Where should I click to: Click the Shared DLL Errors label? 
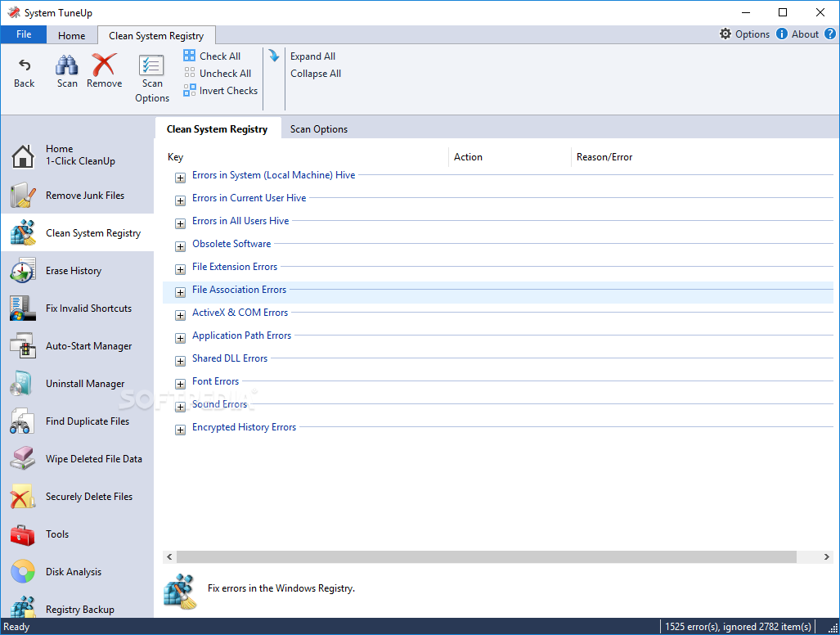click(x=230, y=358)
